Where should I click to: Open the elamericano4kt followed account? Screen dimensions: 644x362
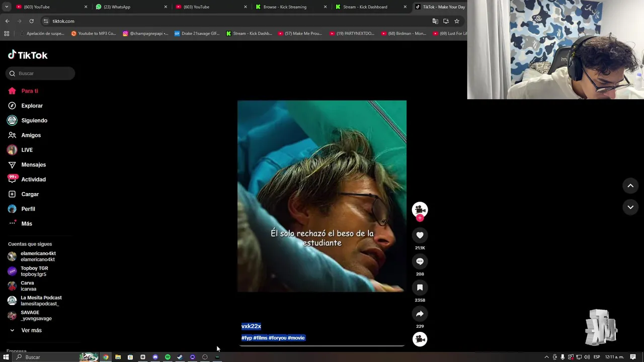38,256
